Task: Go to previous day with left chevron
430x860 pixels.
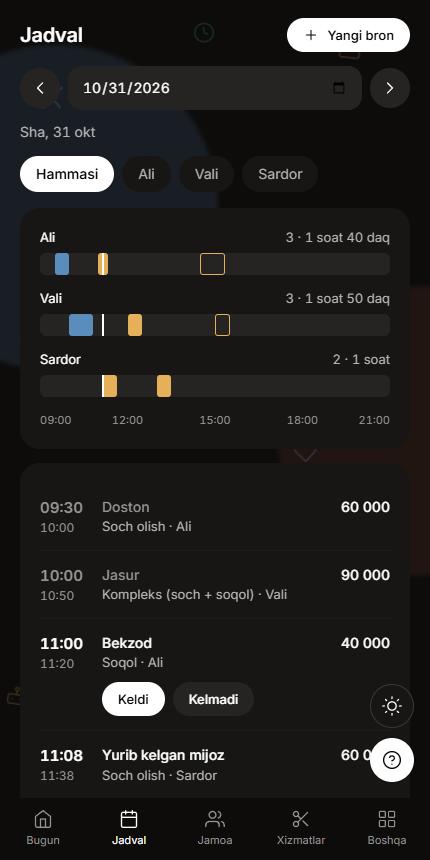Action: pos(40,88)
